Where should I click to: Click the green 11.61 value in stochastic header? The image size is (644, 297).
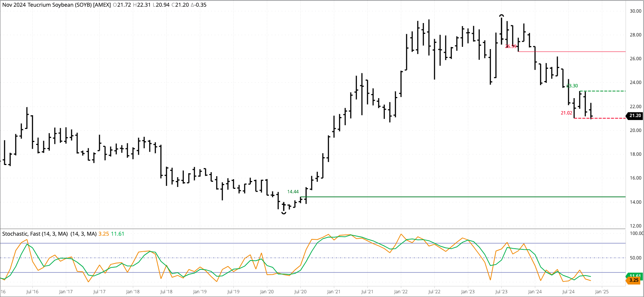click(x=118, y=234)
